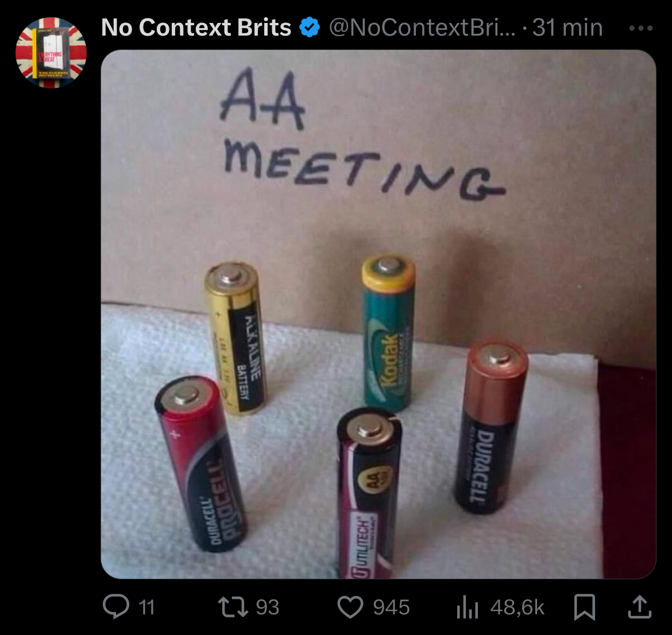Image resolution: width=672 pixels, height=635 pixels.
Task: View analytics via the bar chart icon
Action: point(467,607)
